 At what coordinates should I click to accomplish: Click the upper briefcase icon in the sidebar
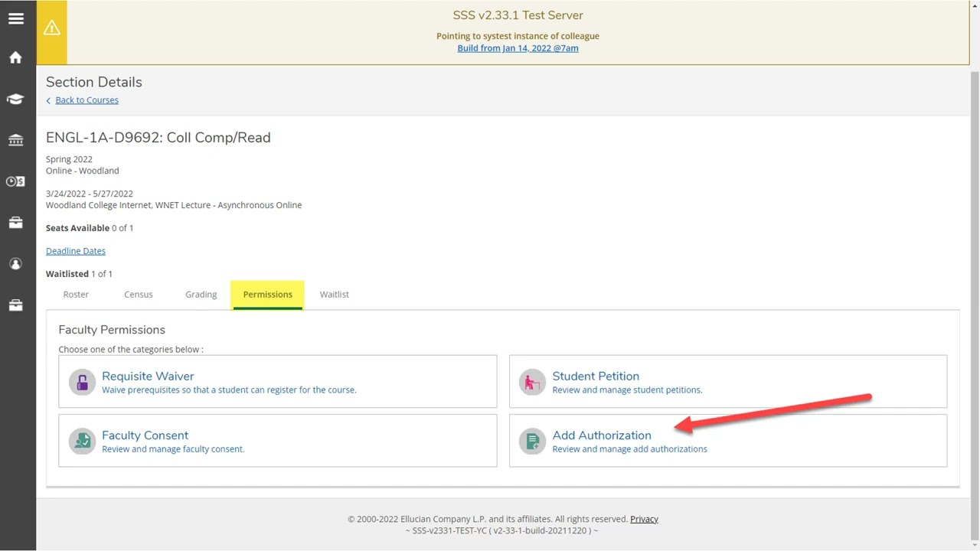click(x=16, y=223)
